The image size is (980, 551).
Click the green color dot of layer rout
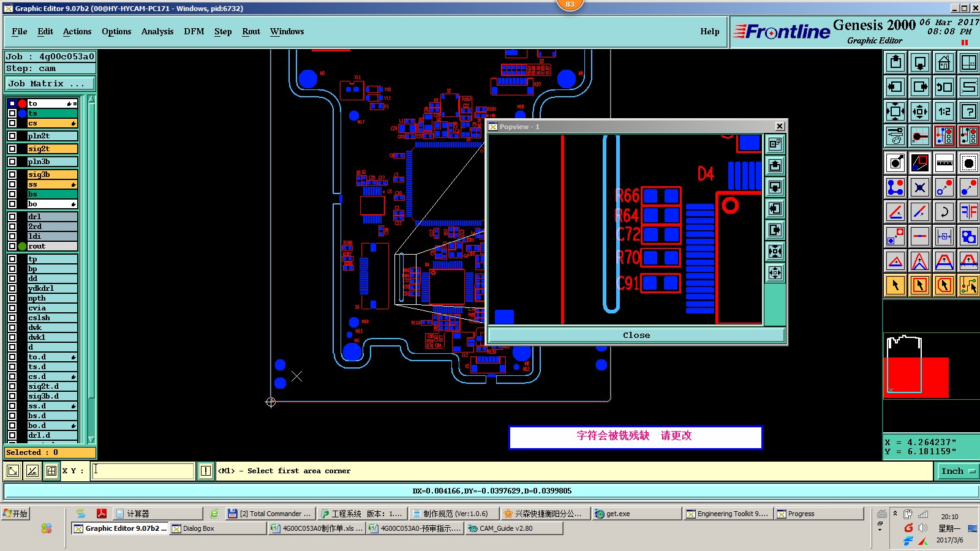coord(23,246)
